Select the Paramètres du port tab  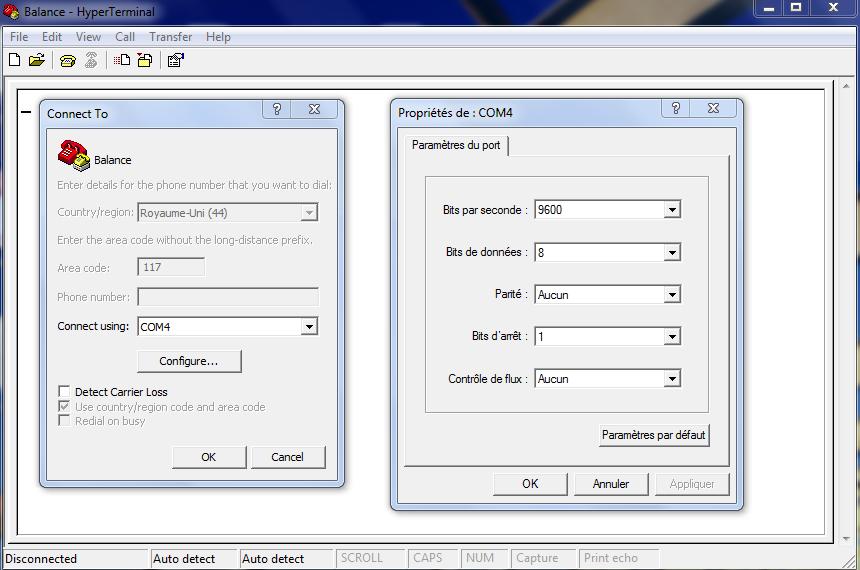[456, 145]
